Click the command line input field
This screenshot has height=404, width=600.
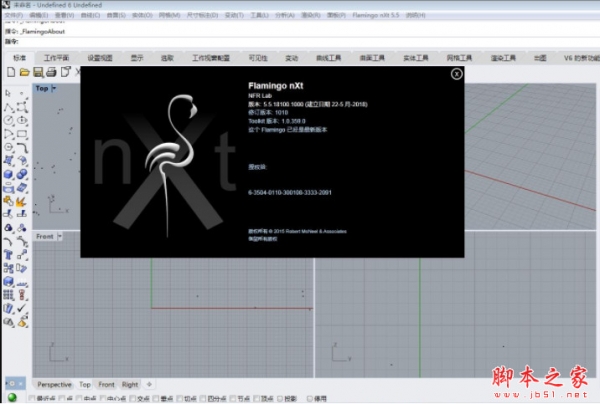pos(300,42)
